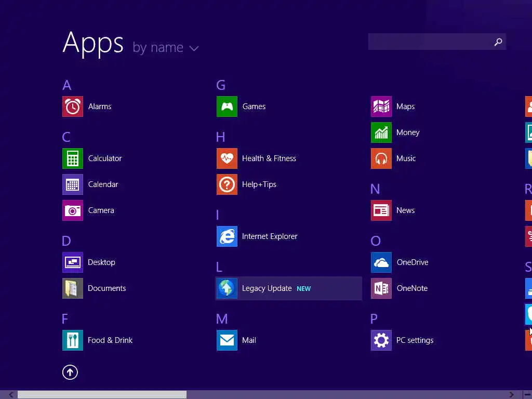
Task: Click the letter heading L
Action: 220,267
